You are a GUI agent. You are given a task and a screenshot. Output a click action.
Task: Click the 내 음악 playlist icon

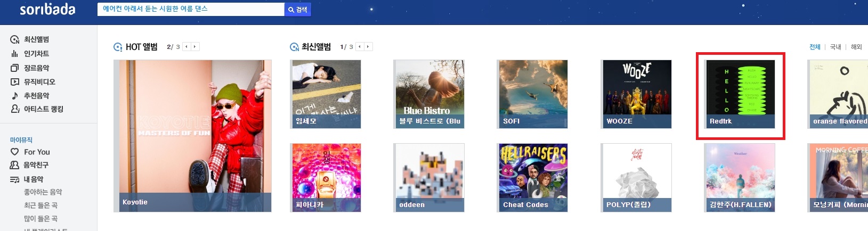pyautogui.click(x=15, y=179)
